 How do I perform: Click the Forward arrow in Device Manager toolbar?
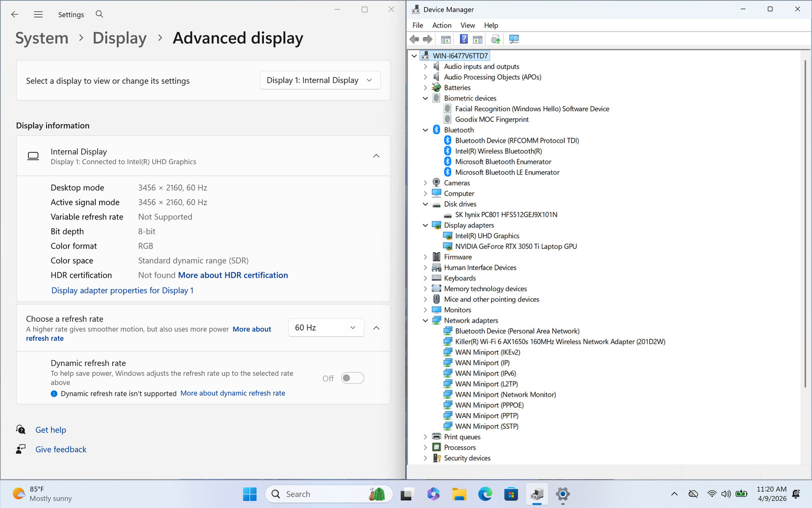pyautogui.click(x=427, y=39)
